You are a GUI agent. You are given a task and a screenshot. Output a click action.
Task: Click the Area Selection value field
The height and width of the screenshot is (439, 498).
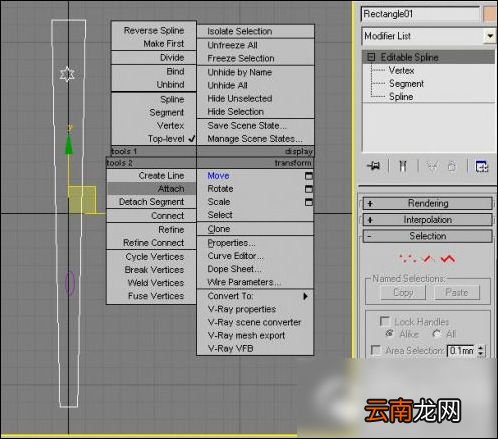tap(461, 351)
